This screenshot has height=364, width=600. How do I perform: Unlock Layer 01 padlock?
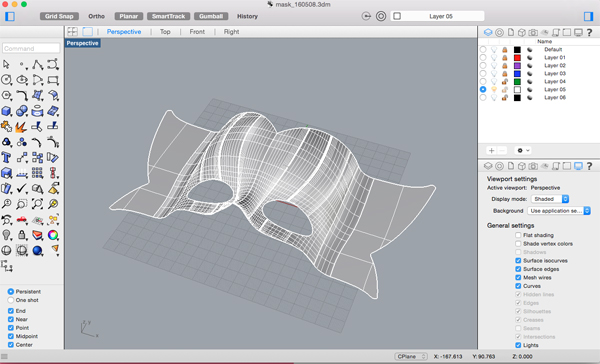click(x=505, y=57)
